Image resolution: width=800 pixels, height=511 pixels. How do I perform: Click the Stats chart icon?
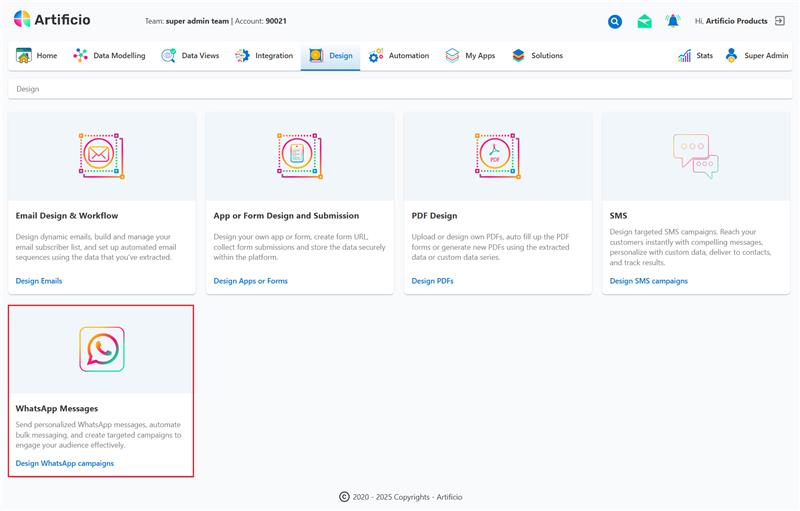[684, 56]
